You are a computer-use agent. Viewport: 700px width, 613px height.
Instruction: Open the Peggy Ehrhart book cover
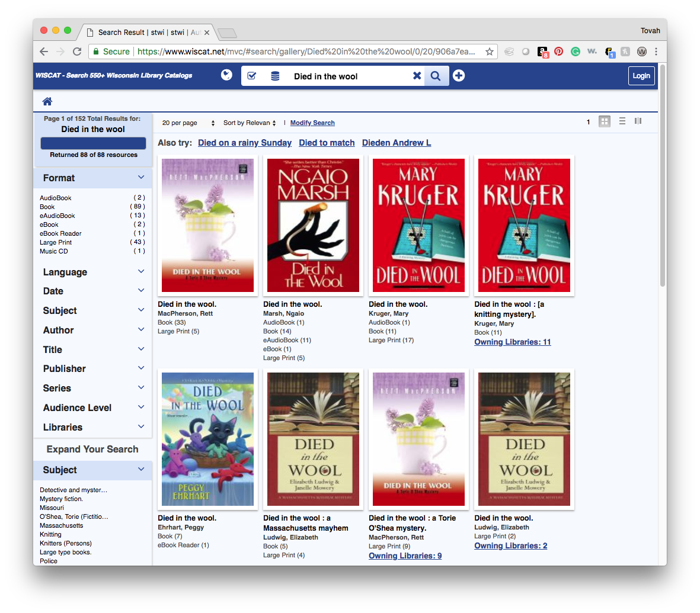coord(207,439)
